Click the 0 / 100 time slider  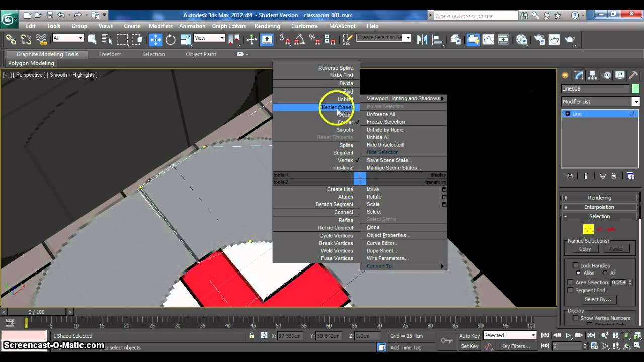[36, 312]
